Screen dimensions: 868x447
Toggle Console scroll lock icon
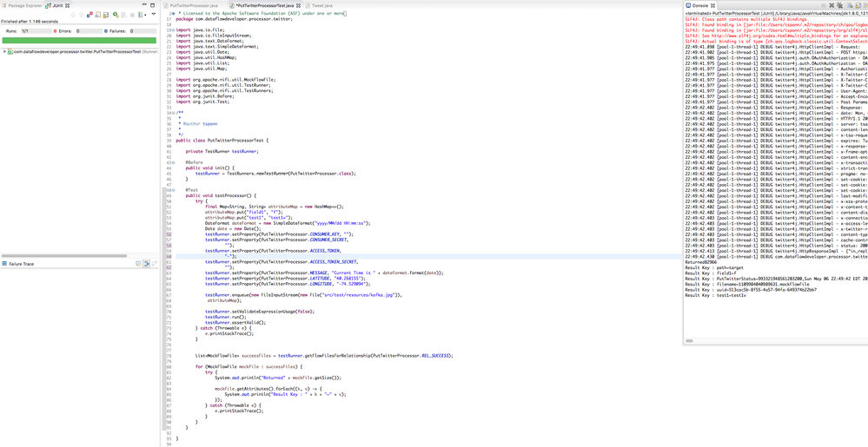coord(858,5)
